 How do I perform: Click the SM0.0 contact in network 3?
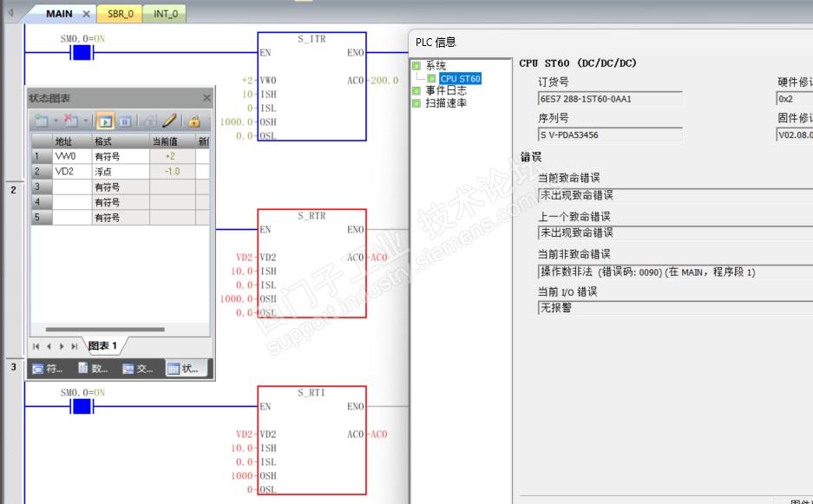click(x=82, y=407)
